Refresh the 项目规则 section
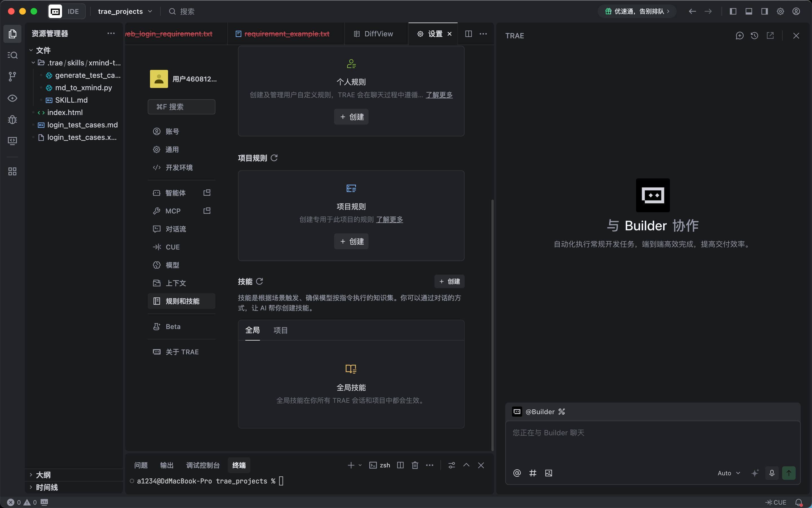This screenshot has height=508, width=812. pos(274,158)
